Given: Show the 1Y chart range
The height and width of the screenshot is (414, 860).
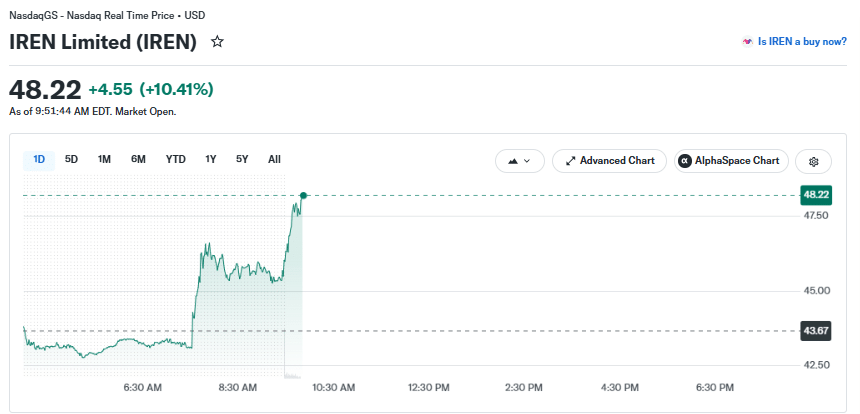Looking at the screenshot, I should [211, 160].
